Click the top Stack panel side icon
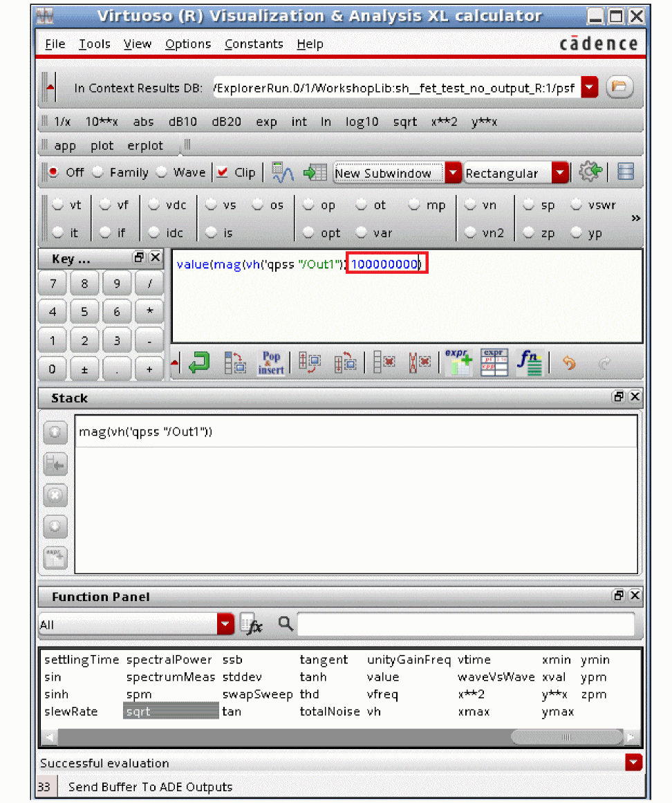 [x=55, y=432]
